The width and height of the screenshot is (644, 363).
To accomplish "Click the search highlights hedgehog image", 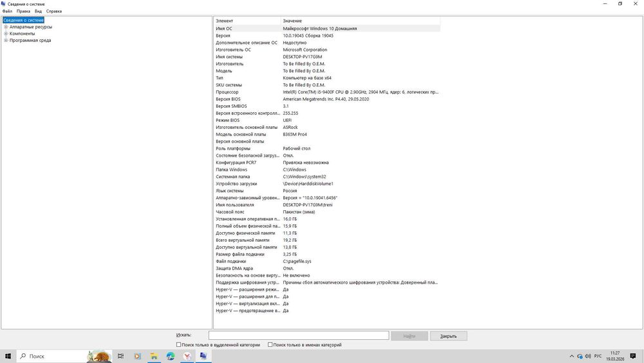I will [x=99, y=356].
